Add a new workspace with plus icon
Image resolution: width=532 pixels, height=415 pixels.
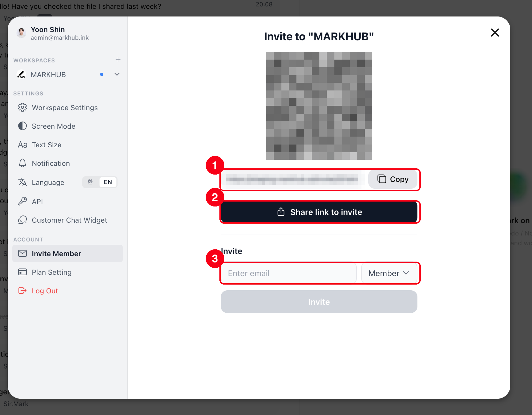tap(118, 60)
